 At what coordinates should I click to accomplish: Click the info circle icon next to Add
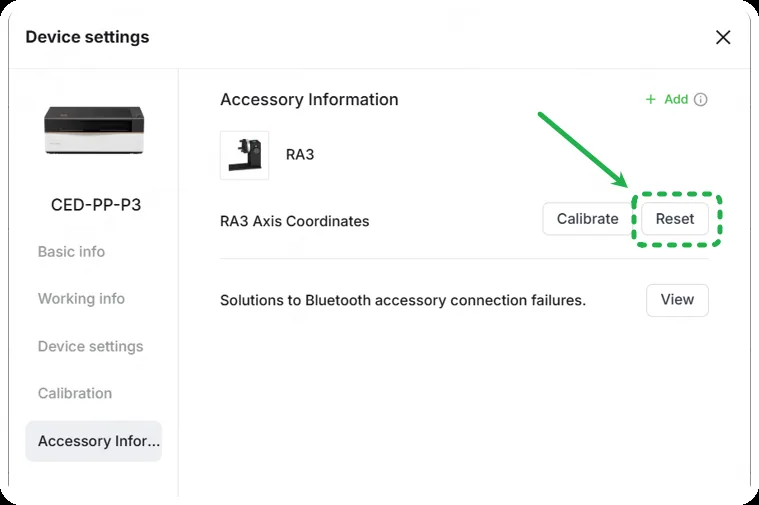coord(700,99)
